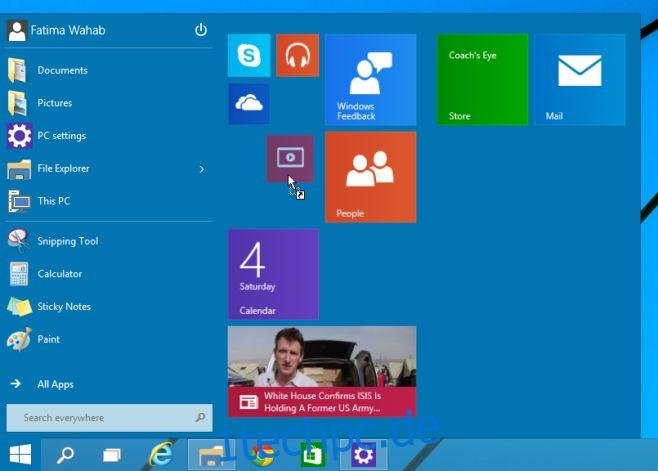
Task: Open Documents from the Start menu list
Action: 109,70
